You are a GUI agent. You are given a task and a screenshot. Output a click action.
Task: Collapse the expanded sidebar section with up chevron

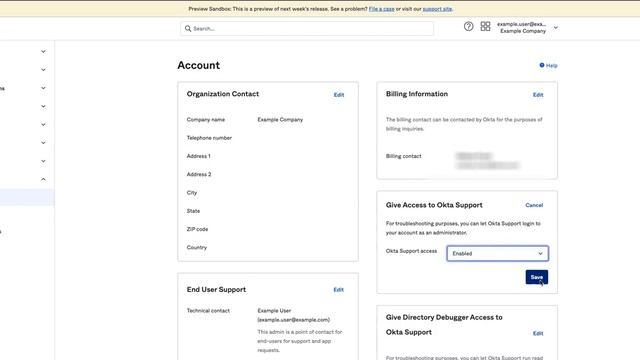pyautogui.click(x=43, y=179)
